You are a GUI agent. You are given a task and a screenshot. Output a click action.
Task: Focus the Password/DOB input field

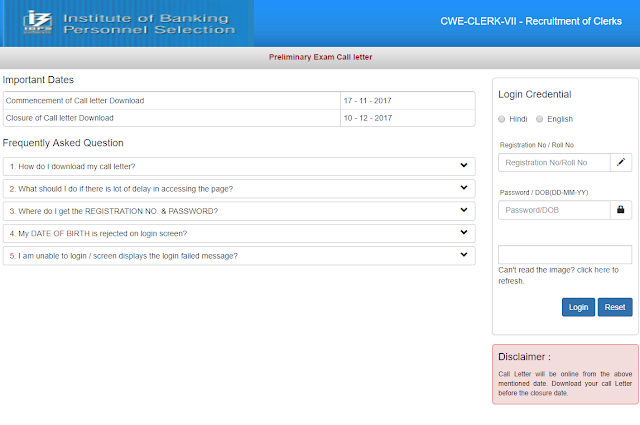tap(554, 210)
